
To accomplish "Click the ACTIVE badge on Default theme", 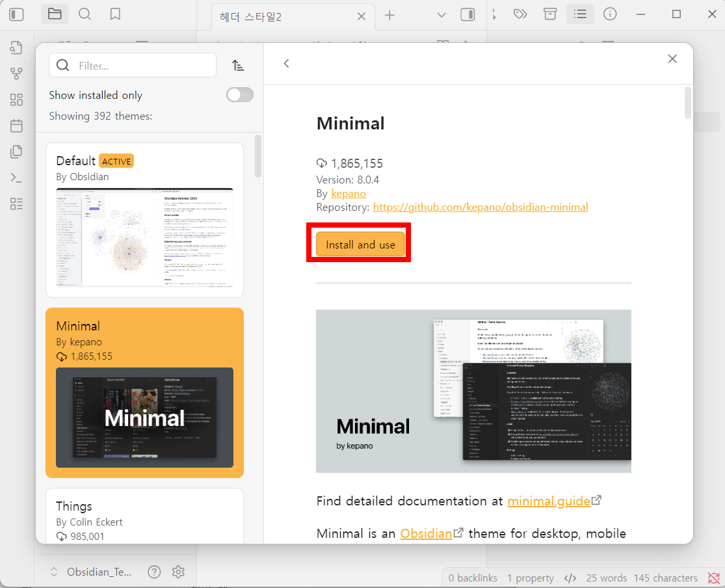I will point(116,161).
